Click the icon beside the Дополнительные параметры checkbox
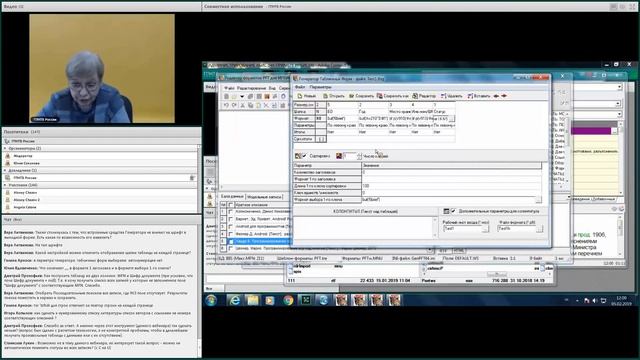640x360 pixels. coord(446,211)
